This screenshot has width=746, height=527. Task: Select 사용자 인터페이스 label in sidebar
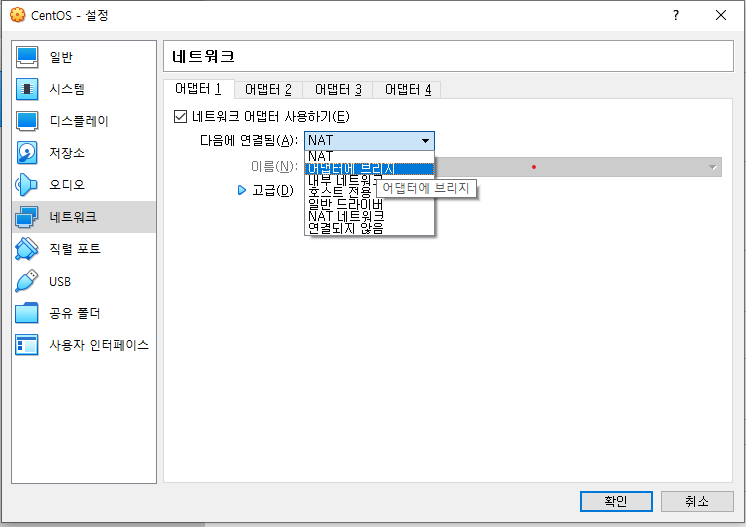(99, 345)
